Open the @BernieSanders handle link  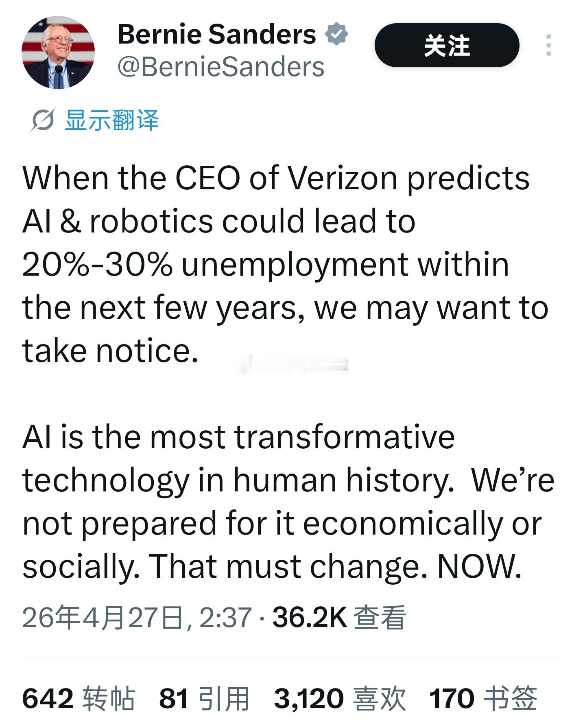(x=220, y=65)
